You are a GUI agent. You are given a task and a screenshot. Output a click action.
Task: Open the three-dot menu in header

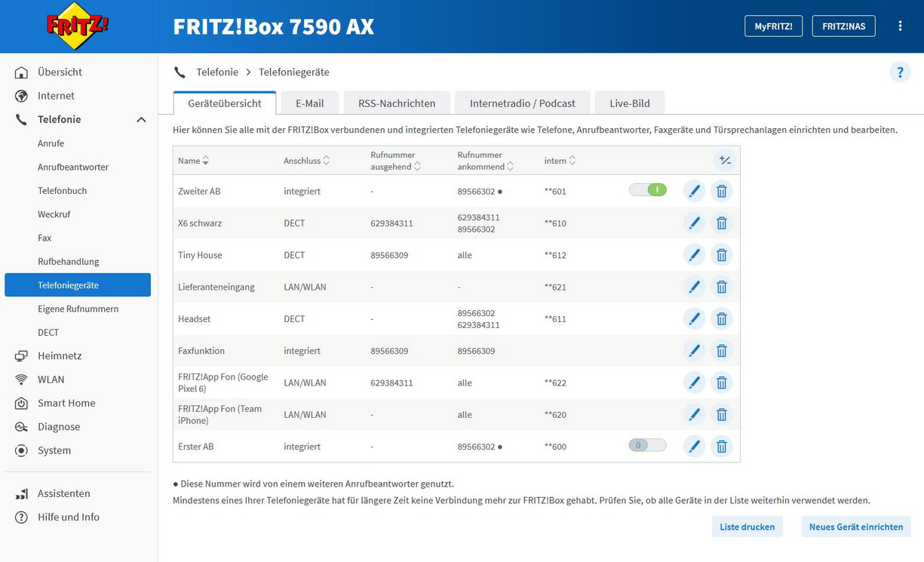tap(900, 26)
